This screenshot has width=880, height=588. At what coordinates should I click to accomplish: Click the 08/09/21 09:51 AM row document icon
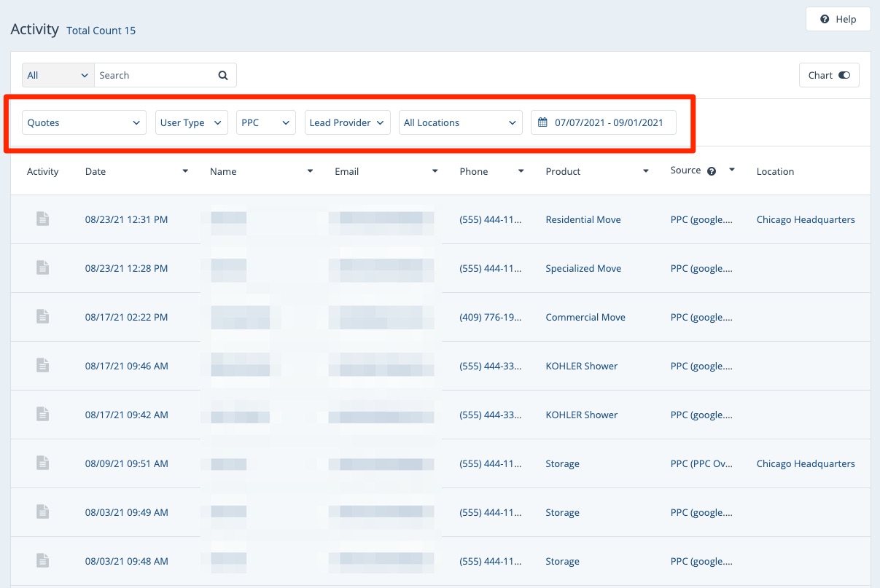click(x=43, y=463)
